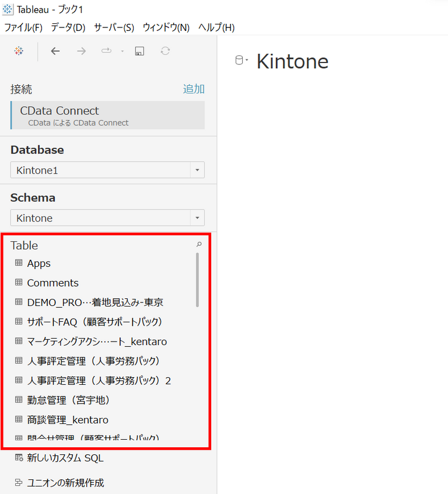
Task: Click the grid icon beside サポートFAQ table
Action: coord(19,321)
